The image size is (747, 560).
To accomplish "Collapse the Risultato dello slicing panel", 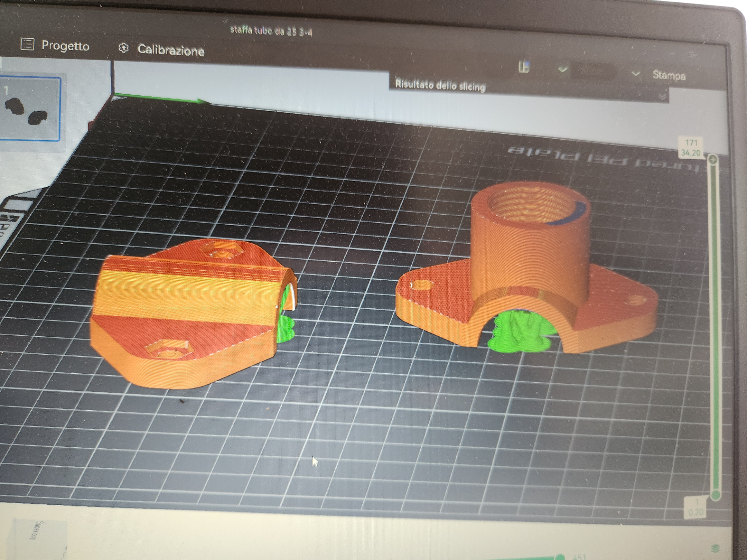I will [663, 96].
